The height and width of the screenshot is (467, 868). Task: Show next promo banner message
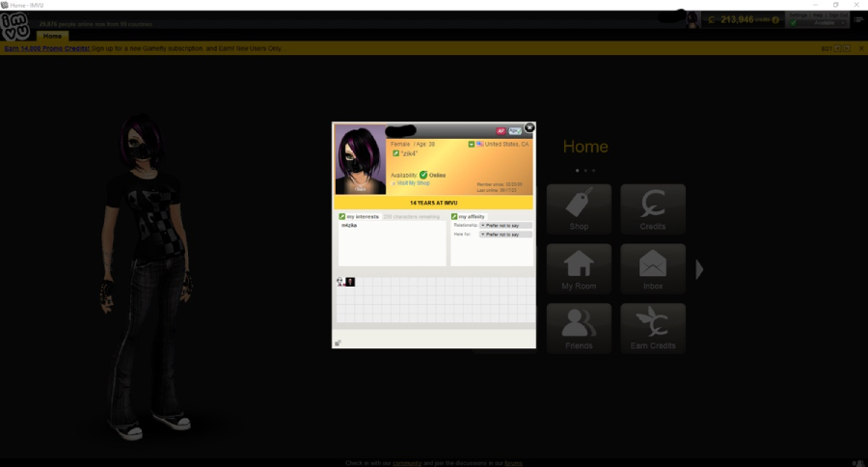coord(847,49)
